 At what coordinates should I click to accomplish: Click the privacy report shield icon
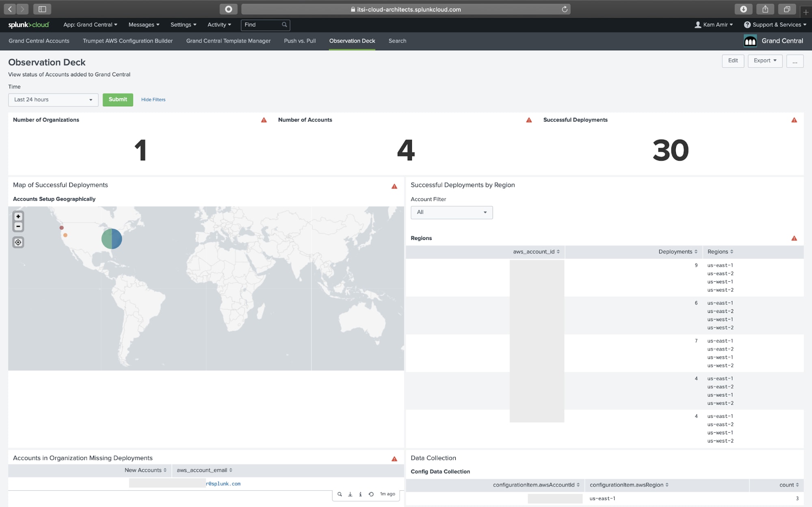click(x=229, y=9)
